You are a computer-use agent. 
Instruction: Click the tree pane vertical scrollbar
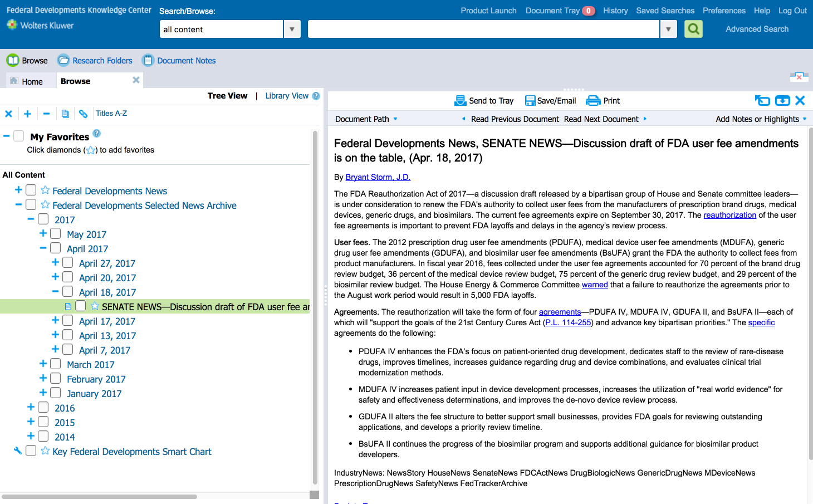pyautogui.click(x=315, y=308)
